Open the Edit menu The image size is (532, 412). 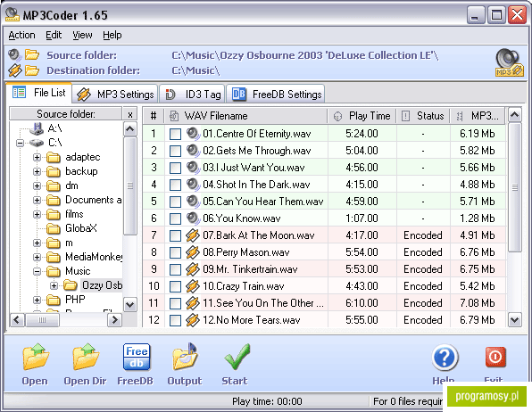pyautogui.click(x=54, y=36)
